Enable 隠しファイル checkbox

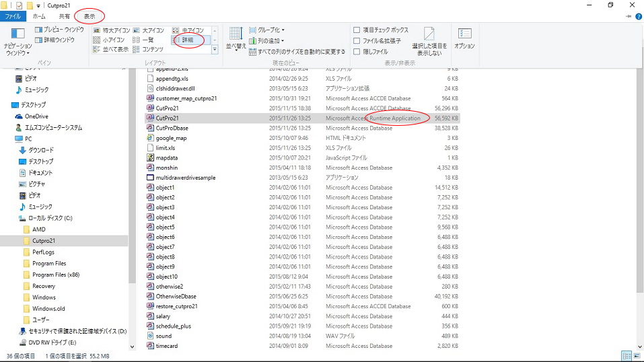pos(357,51)
